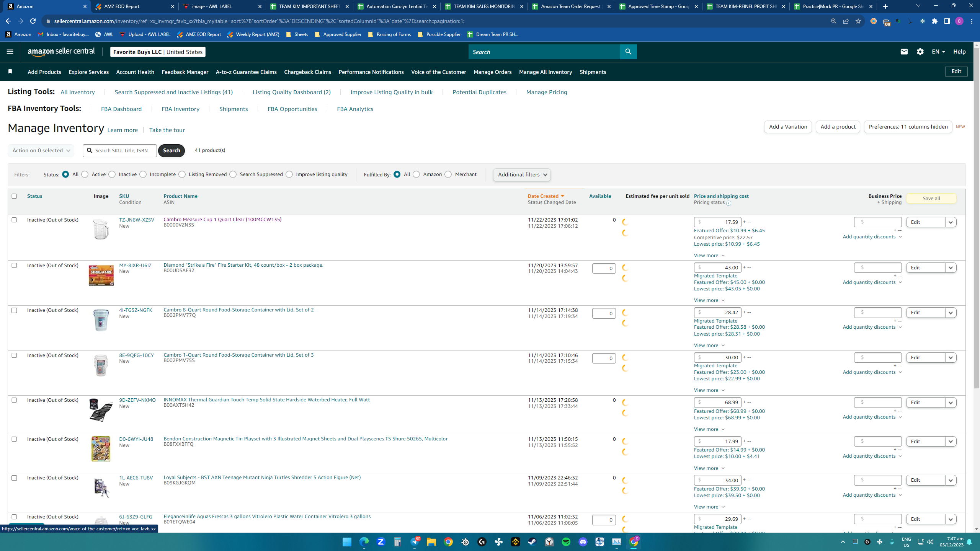Open File Explorer from the taskbar
980x551 pixels.
[x=431, y=542]
